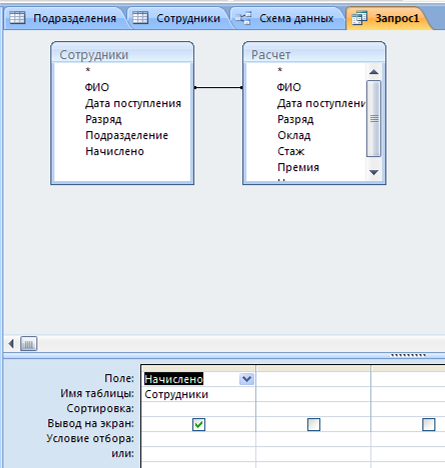This screenshot has height=468, width=445.
Task: Click scroll up arrow in Расчет list
Action: click(374, 71)
